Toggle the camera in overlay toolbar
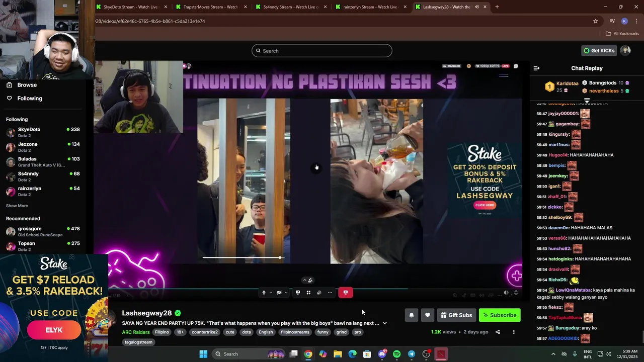Viewport: 644px width, 362px height. click(279, 293)
